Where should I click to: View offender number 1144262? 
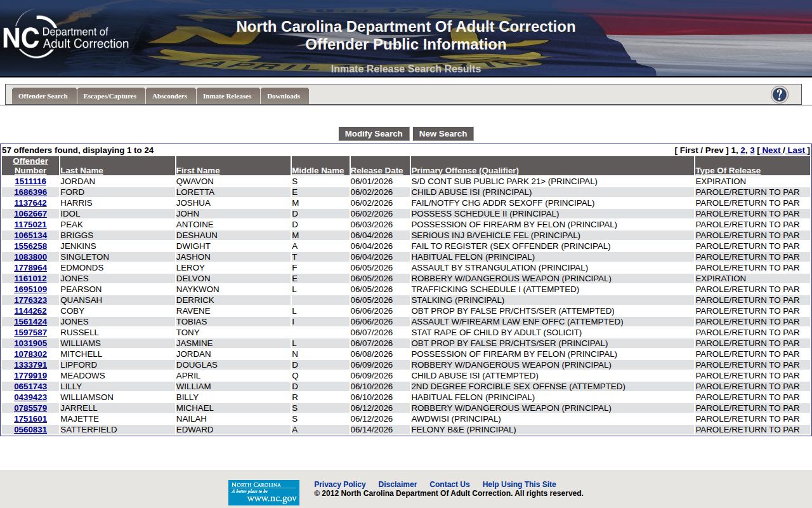point(30,311)
